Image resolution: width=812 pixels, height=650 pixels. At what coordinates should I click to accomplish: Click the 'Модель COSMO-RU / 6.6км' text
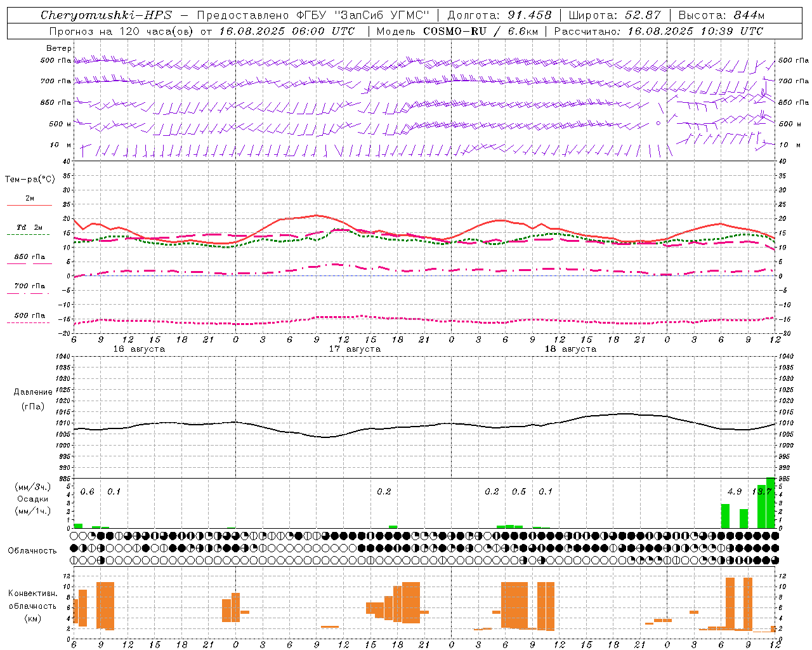tap(457, 31)
